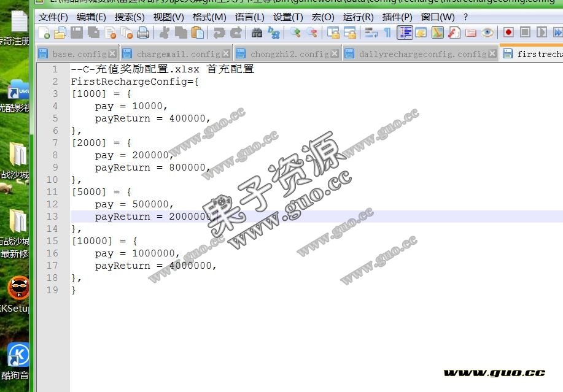Switch to the chongzhi2.config tab
Image resolution: width=563 pixels, height=392 pixels.
(289, 54)
